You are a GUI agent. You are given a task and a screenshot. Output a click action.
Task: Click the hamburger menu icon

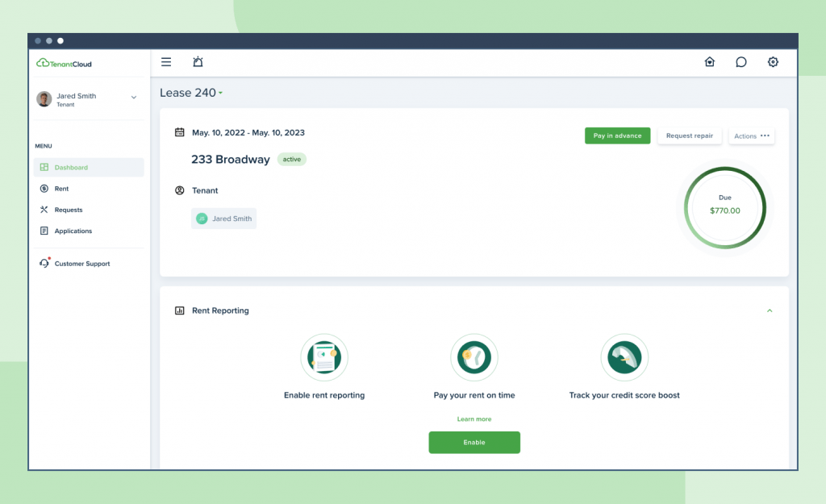(x=166, y=62)
